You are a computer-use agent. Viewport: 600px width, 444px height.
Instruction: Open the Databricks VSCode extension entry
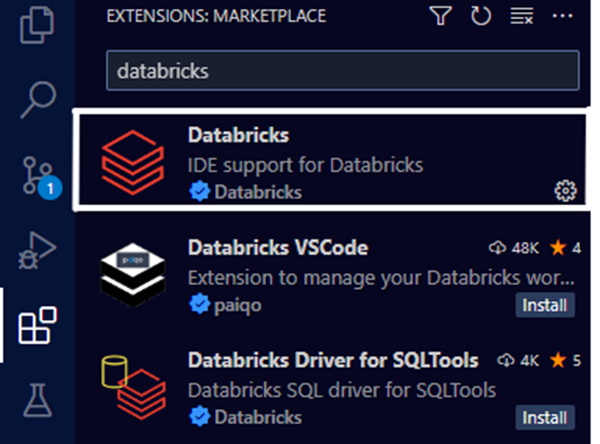coord(332,274)
